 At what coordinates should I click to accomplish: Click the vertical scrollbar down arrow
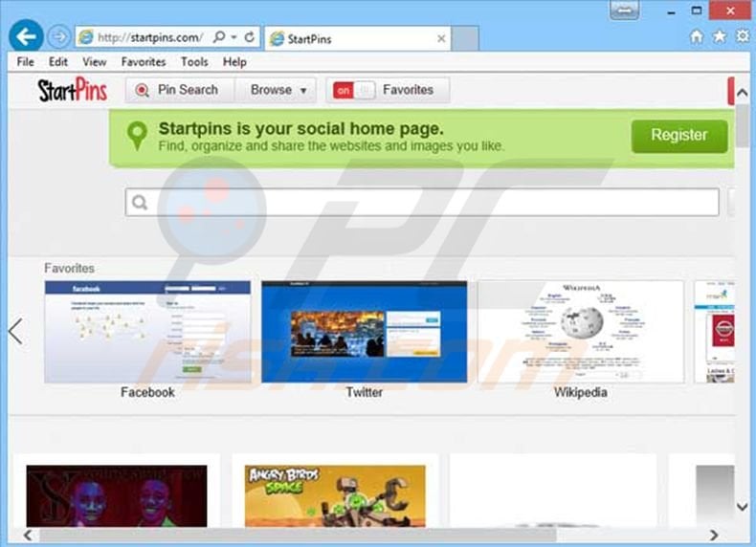pyautogui.click(x=743, y=507)
